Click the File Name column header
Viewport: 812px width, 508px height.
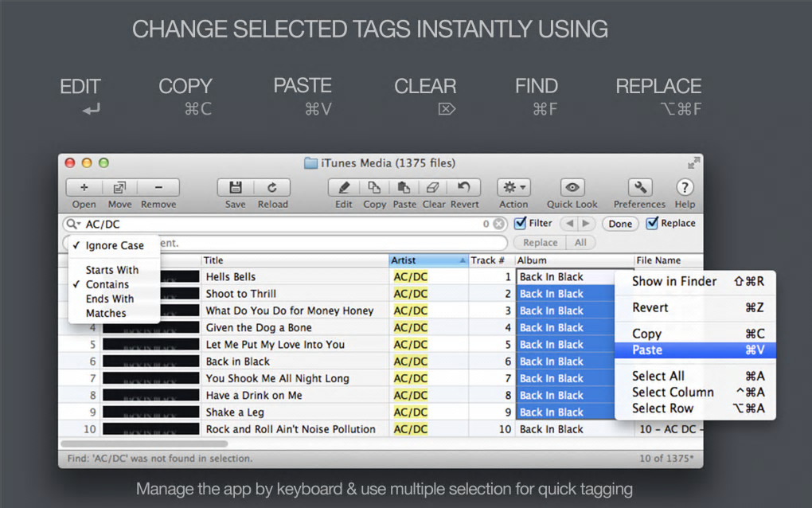tap(668, 260)
